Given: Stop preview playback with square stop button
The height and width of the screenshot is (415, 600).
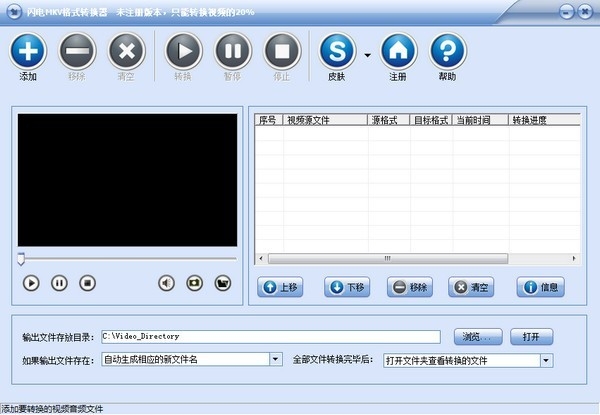Looking at the screenshot, I should point(87,283).
